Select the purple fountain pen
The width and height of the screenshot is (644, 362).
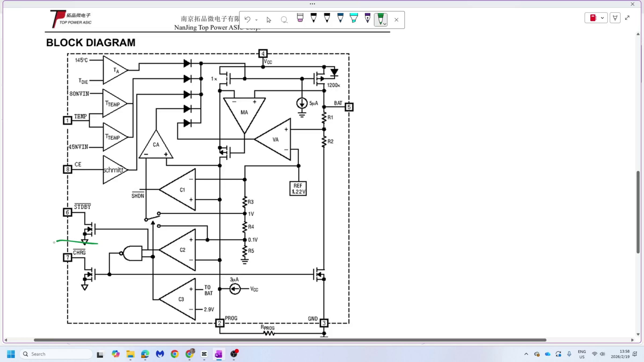367,18
